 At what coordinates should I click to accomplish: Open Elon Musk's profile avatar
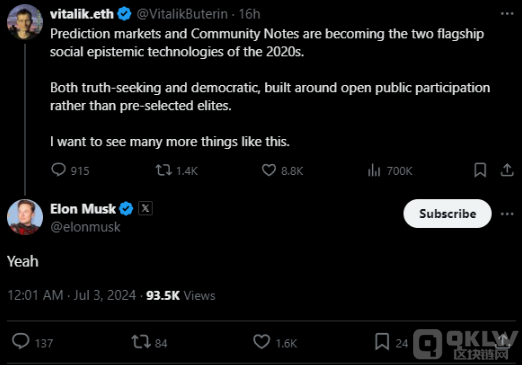(x=25, y=217)
